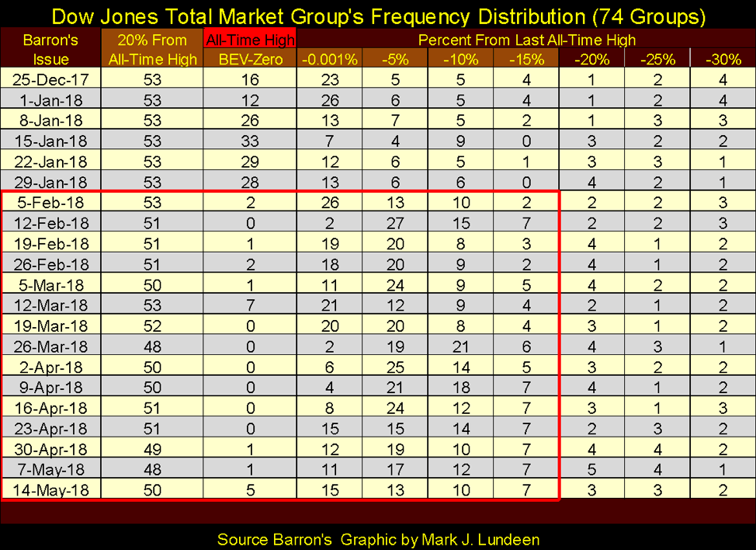Click the red "All-Time High" header cell
Viewport: 756px width, 550px height.
(250, 39)
